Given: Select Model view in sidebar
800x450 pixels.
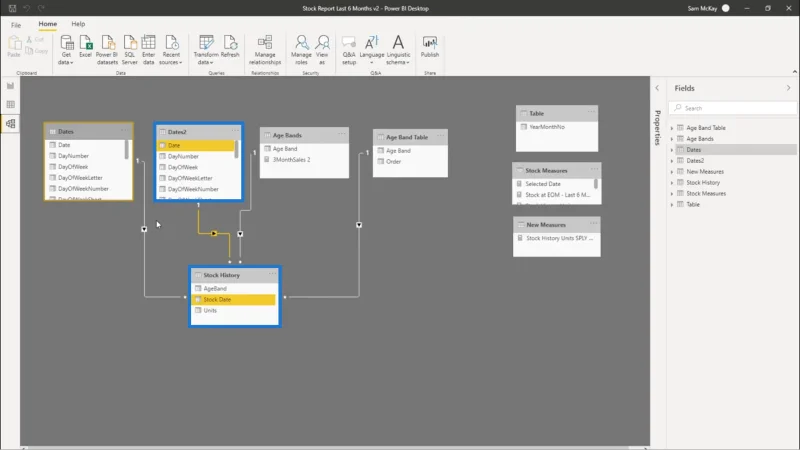Looking at the screenshot, I should [10, 123].
